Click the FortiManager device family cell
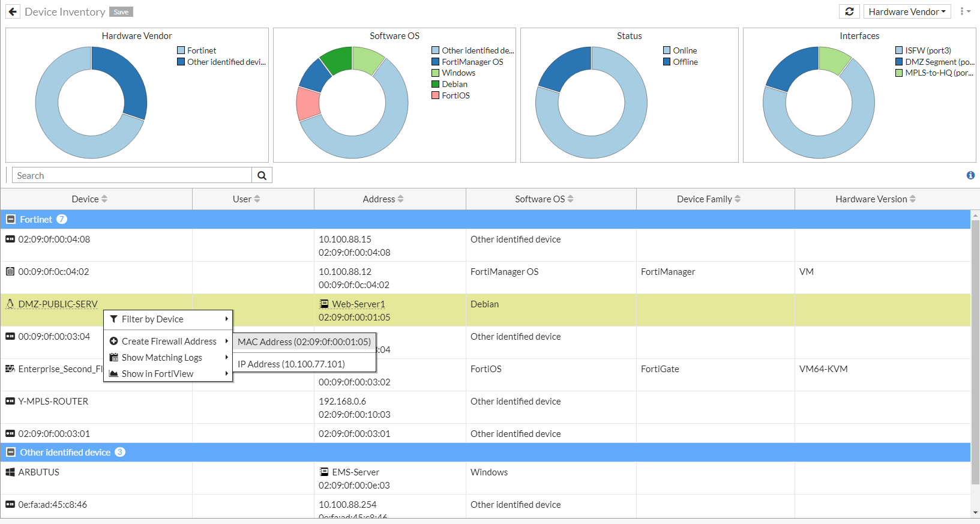 point(715,278)
